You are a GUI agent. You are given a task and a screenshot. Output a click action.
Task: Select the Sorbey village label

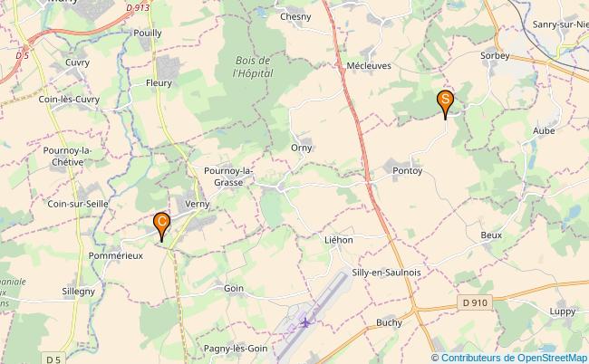click(495, 55)
